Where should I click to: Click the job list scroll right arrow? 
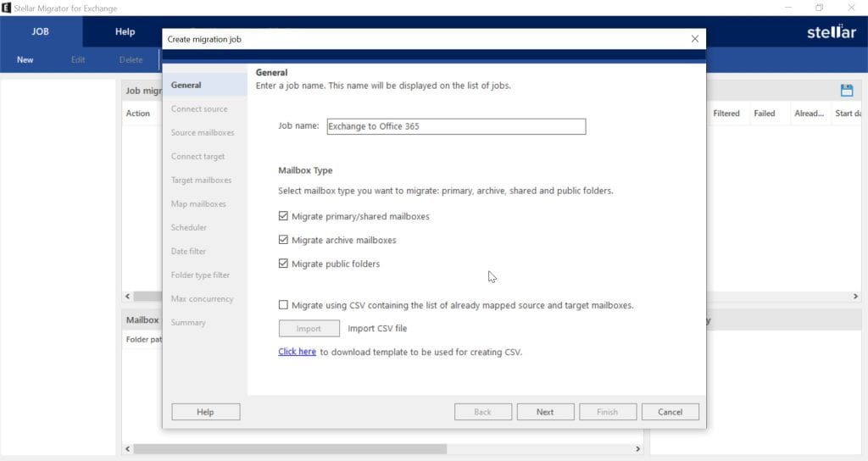855,297
